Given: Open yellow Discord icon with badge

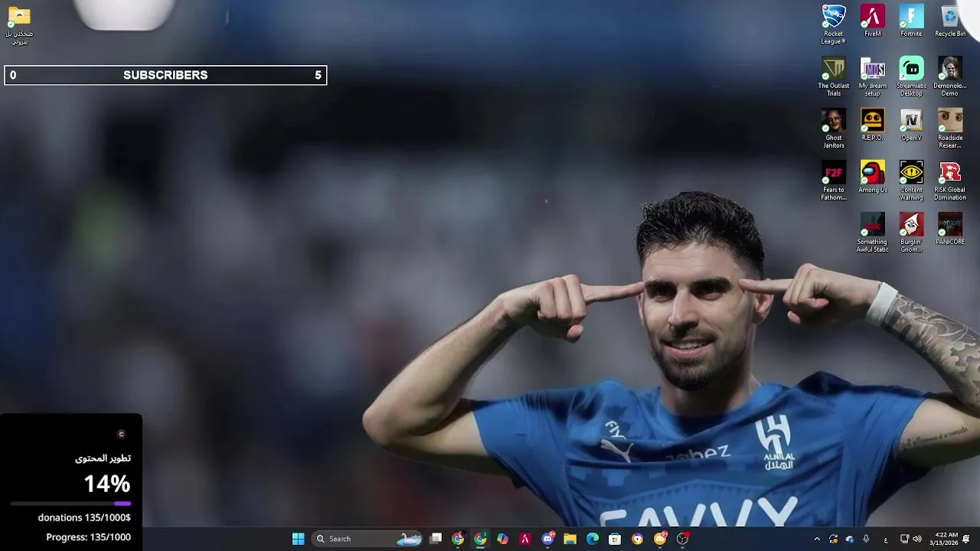Looking at the screenshot, I should click(660, 539).
